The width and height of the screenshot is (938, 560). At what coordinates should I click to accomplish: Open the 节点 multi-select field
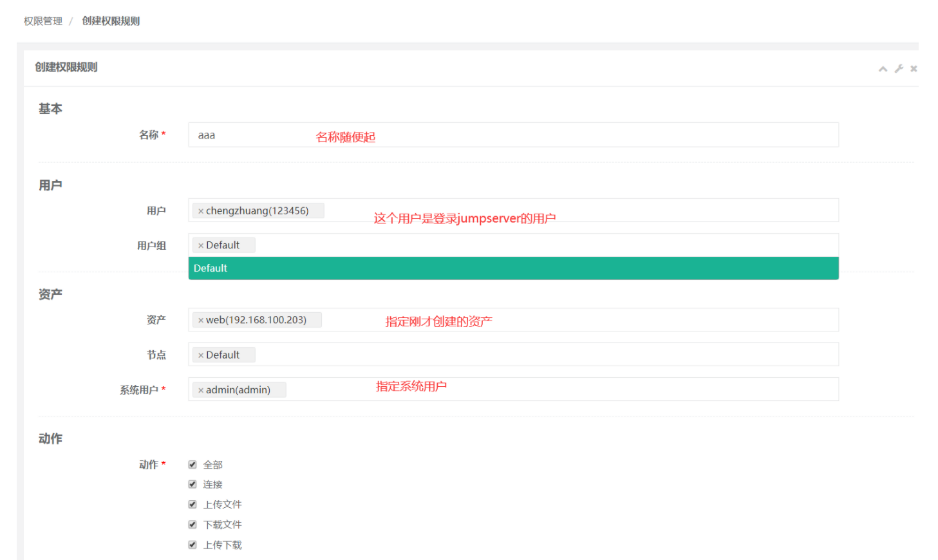tap(513, 355)
